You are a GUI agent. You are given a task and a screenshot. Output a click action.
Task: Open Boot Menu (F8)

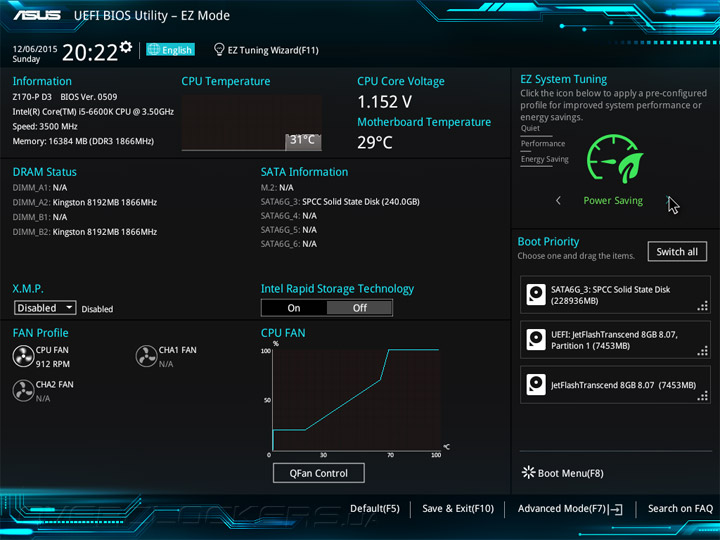(563, 473)
